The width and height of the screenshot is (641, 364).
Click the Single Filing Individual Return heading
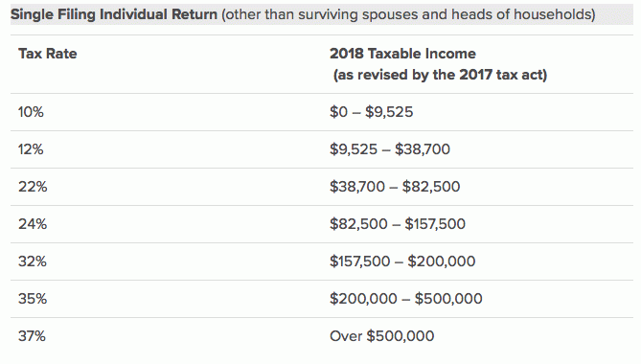tap(114, 14)
